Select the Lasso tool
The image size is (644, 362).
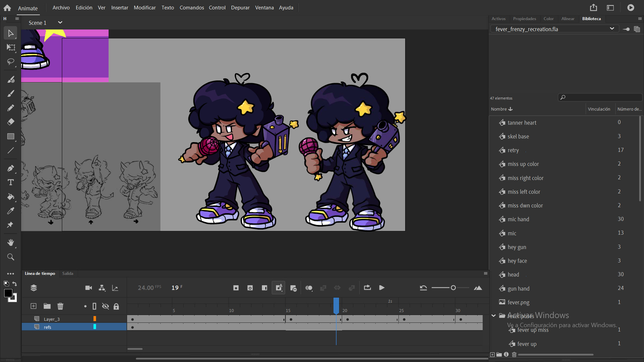[10, 62]
